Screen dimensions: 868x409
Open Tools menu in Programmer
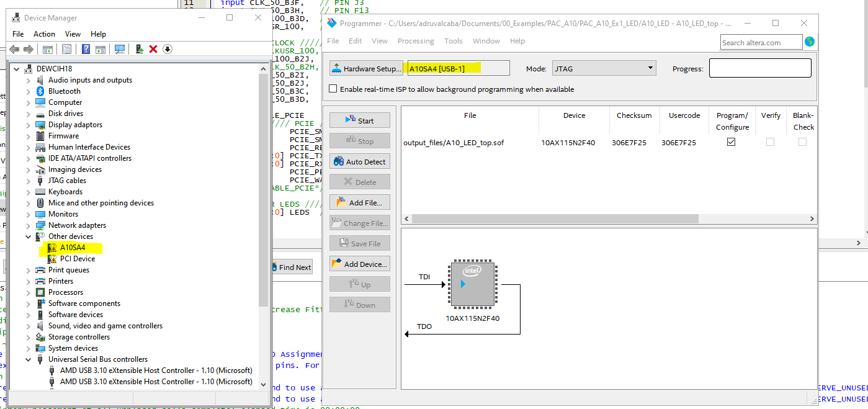pyautogui.click(x=453, y=41)
